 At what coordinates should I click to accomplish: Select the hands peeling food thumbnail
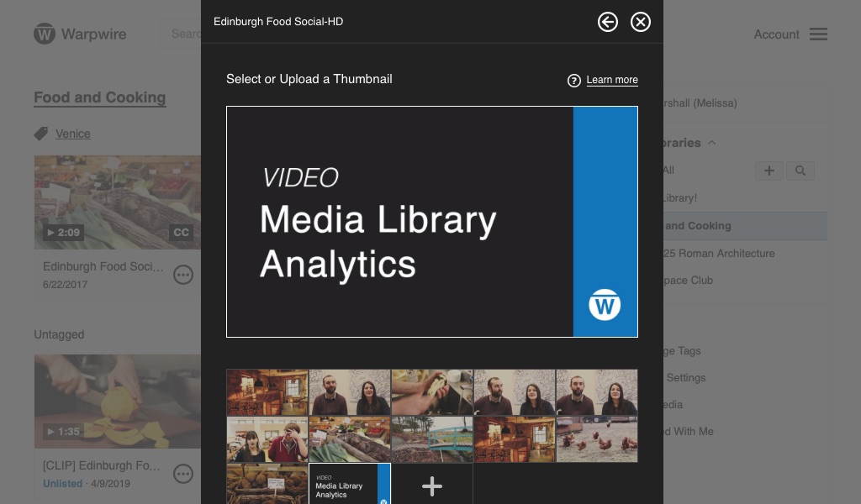pos(432,392)
